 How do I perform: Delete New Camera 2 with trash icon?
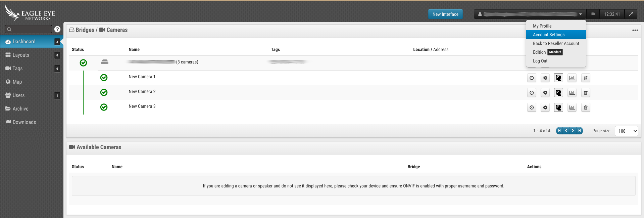click(x=586, y=93)
